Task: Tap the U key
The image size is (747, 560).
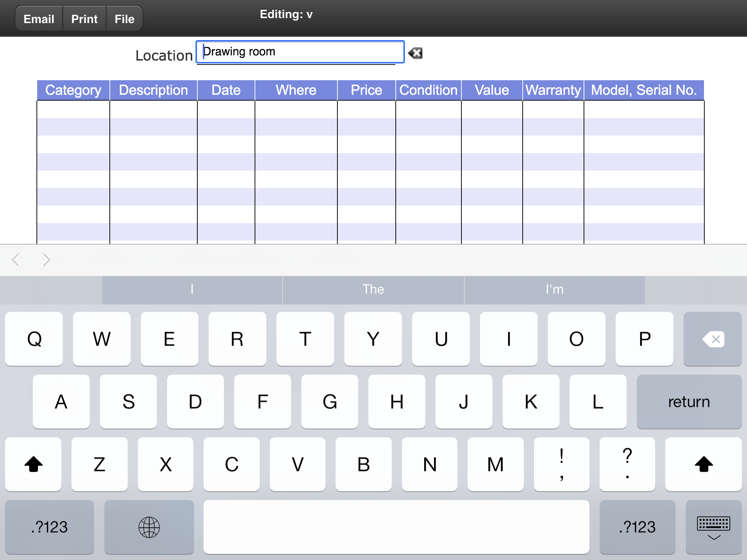Action: click(x=441, y=339)
